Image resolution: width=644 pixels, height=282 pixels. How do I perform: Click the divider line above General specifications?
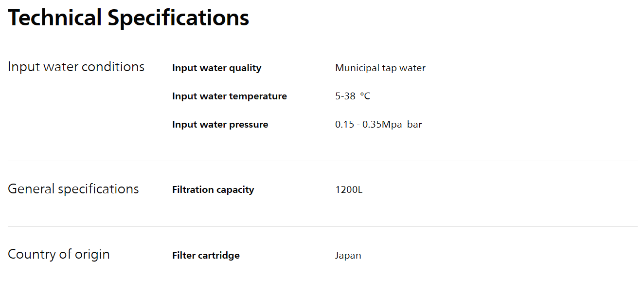coord(322,161)
